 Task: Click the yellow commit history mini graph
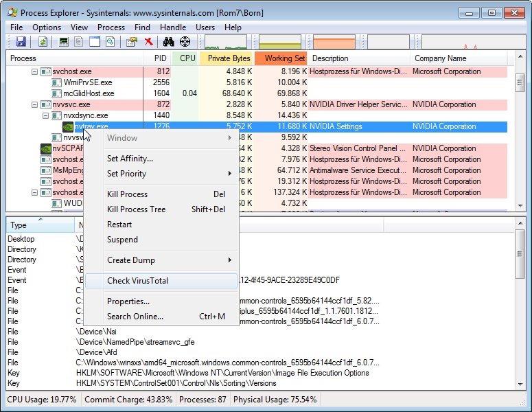[280, 42]
